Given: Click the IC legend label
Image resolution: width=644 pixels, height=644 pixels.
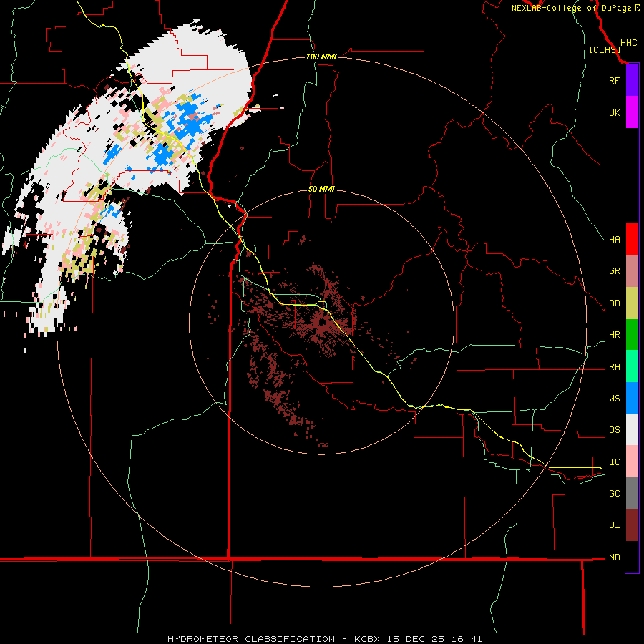Looking at the screenshot, I should 614,462.
